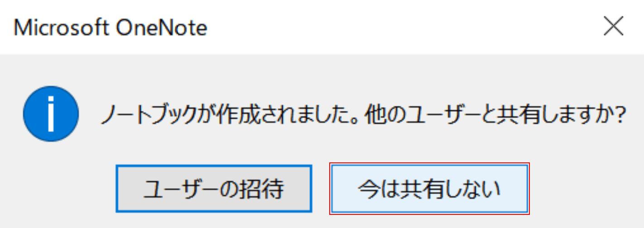Click the notebook created message text
This screenshot has width=644, height=228.
pyautogui.click(x=363, y=115)
